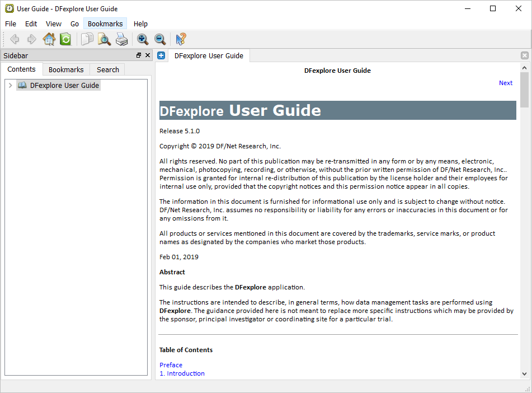Reload the page with the green refresh icon

[x=65, y=39]
